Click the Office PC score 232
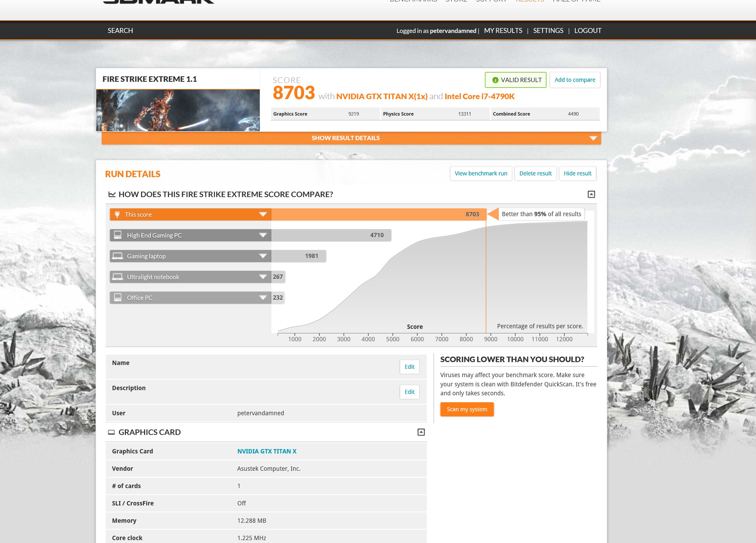 [x=278, y=297]
